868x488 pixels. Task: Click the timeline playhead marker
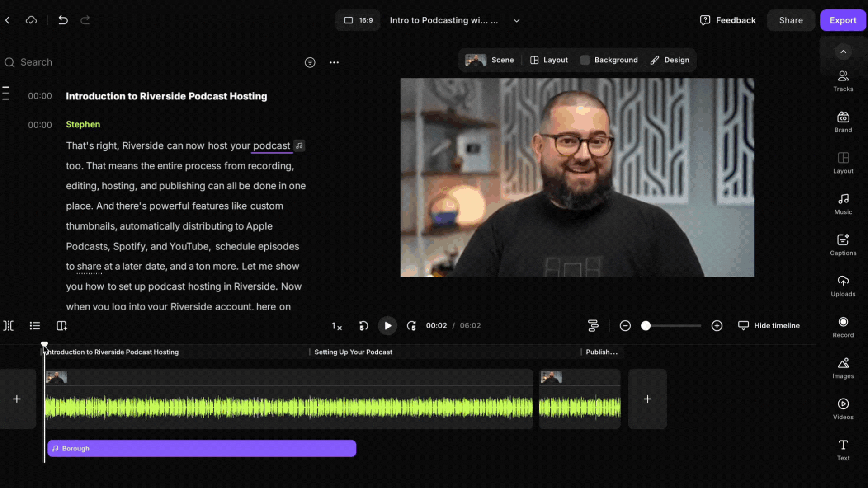44,345
